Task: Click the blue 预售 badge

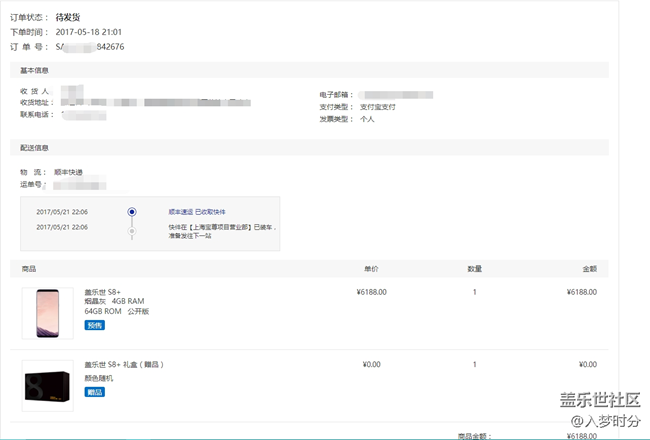Action: pos(94,325)
